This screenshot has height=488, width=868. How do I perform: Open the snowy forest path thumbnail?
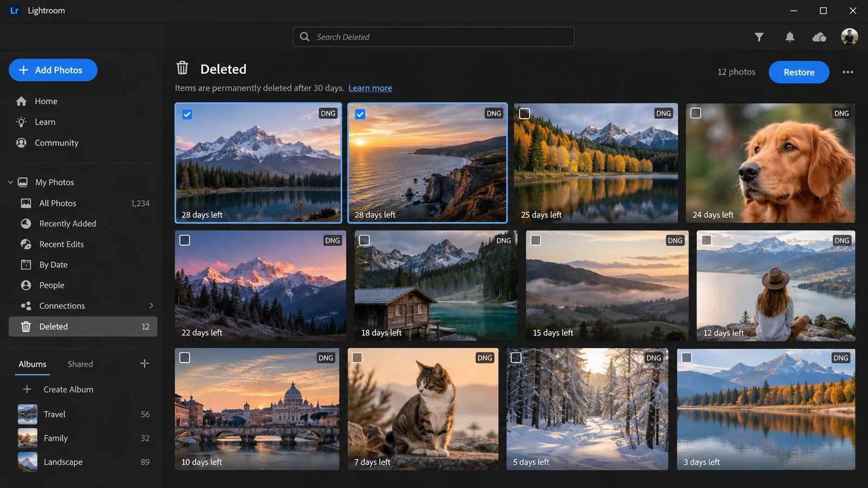click(x=587, y=409)
